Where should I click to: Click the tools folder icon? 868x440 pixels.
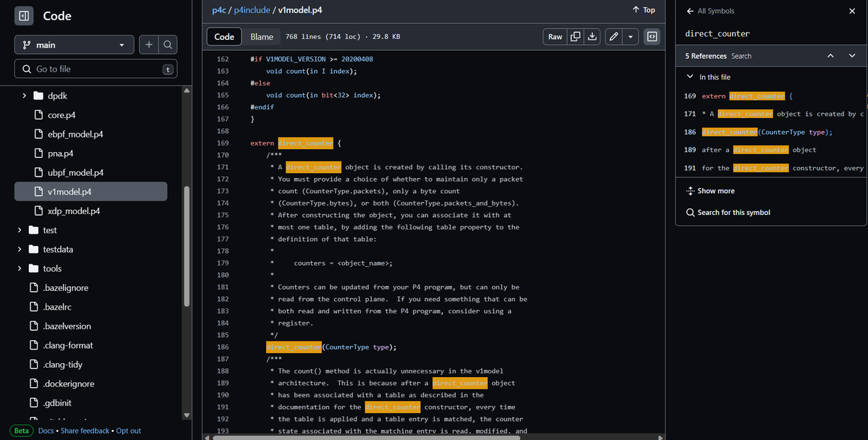click(x=33, y=268)
